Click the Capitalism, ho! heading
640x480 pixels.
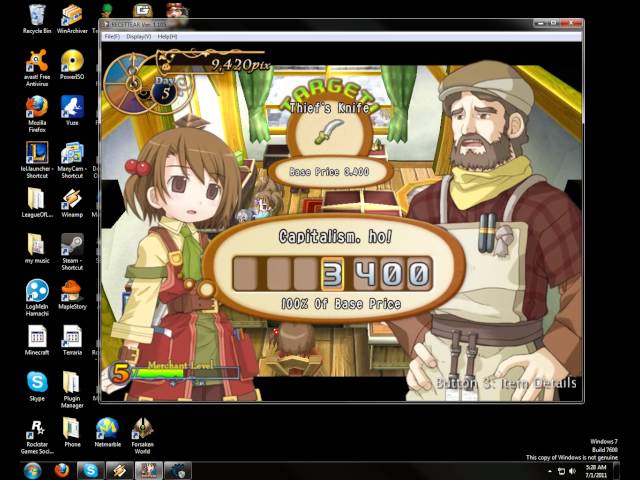pyautogui.click(x=336, y=236)
